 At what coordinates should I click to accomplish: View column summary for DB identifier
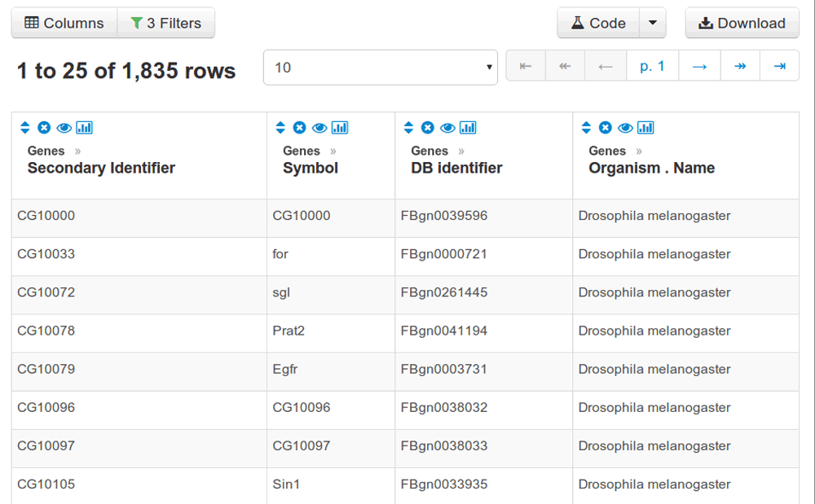(x=468, y=128)
